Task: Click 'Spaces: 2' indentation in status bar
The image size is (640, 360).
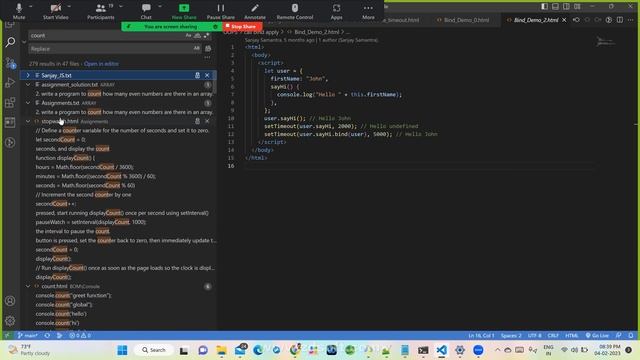Action: [x=511, y=336]
